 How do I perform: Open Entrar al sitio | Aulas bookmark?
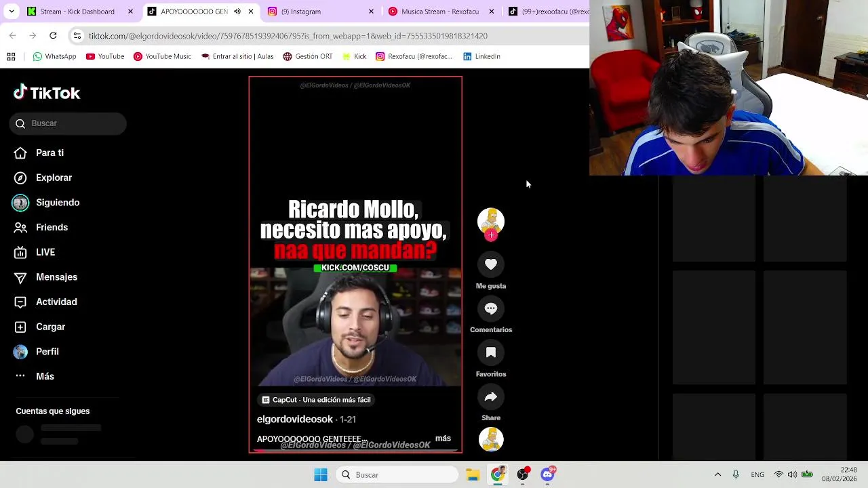(237, 57)
